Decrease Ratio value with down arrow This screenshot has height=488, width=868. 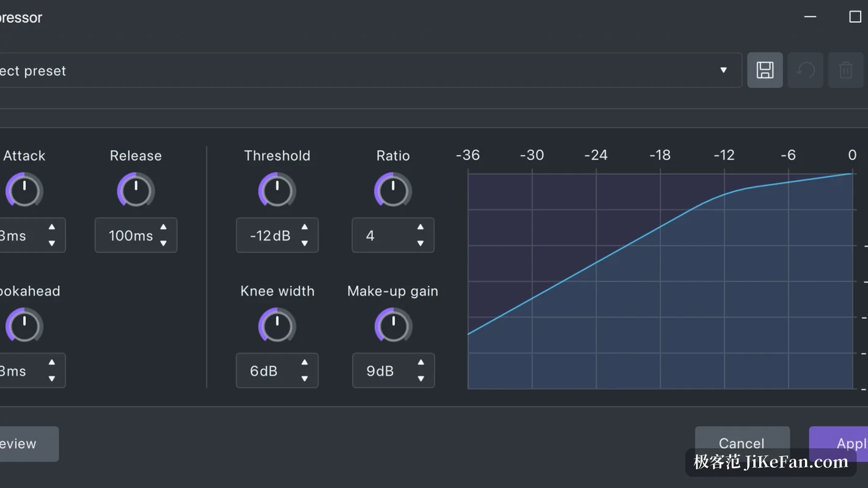421,243
